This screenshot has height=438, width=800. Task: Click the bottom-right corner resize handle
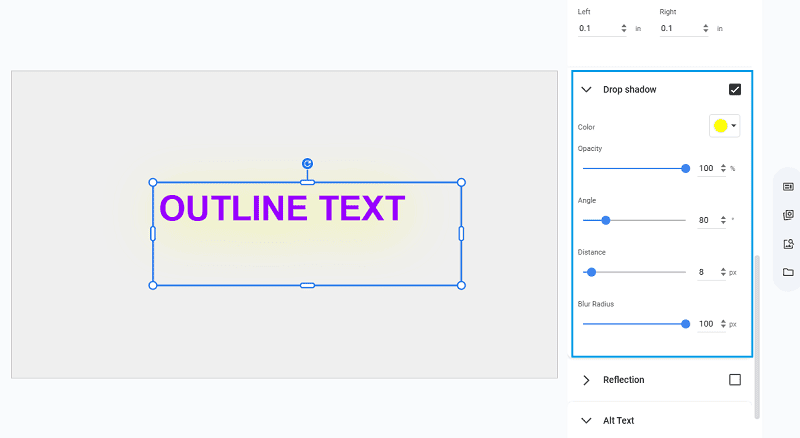point(461,285)
